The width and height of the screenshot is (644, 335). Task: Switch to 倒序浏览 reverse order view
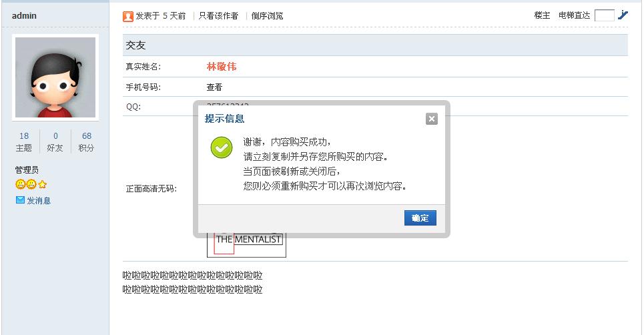point(267,16)
